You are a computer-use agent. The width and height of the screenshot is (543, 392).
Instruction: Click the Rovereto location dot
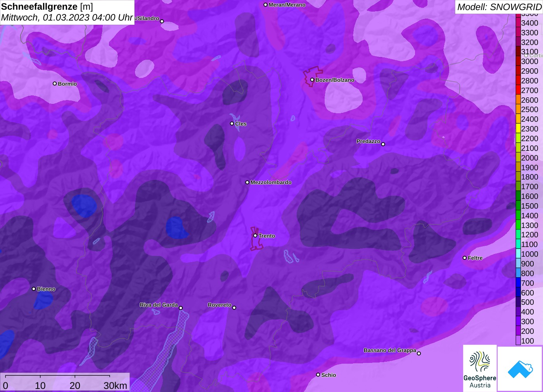[x=234, y=308]
